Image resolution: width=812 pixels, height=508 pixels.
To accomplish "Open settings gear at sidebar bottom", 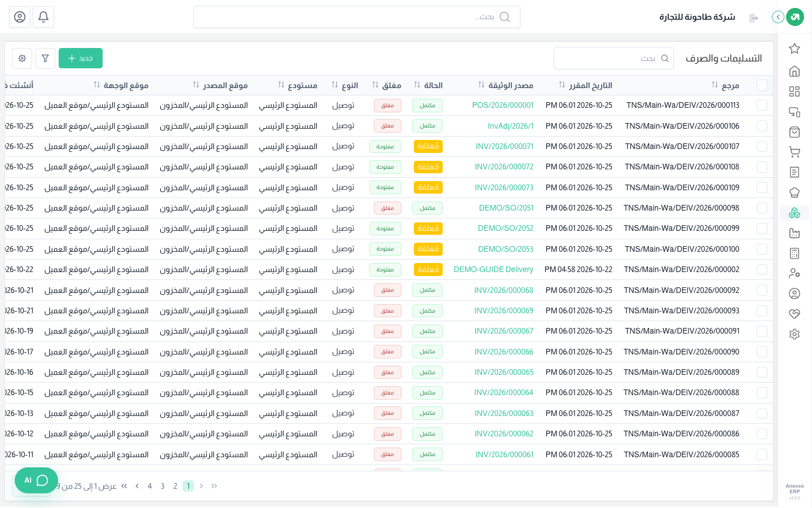I will pyautogui.click(x=795, y=334).
